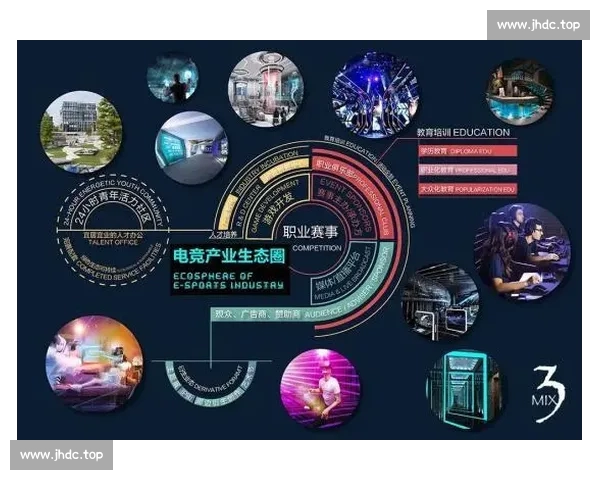600x480 pixels.
Task: Click the 'INDUSTRY INCUBATION' arc label
Action: click(x=266, y=169)
